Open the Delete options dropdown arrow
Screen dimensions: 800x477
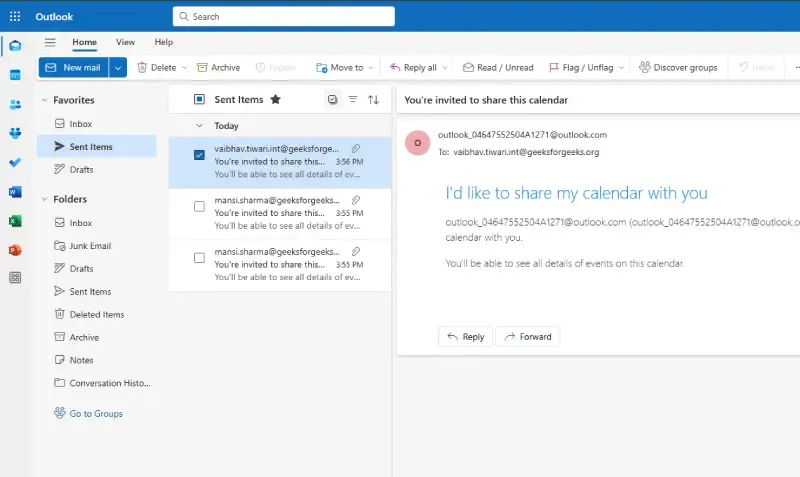coord(185,67)
